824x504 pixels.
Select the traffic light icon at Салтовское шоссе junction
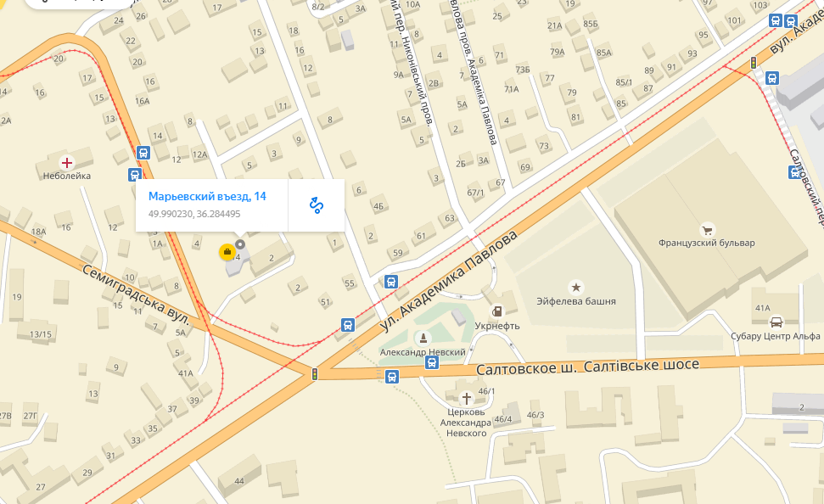315,374
